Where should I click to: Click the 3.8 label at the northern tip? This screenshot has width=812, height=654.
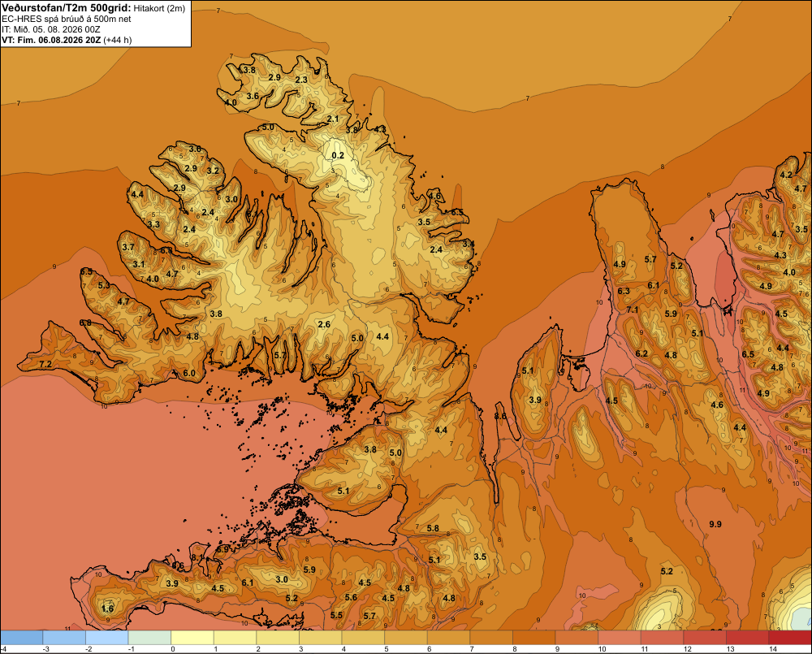click(249, 70)
